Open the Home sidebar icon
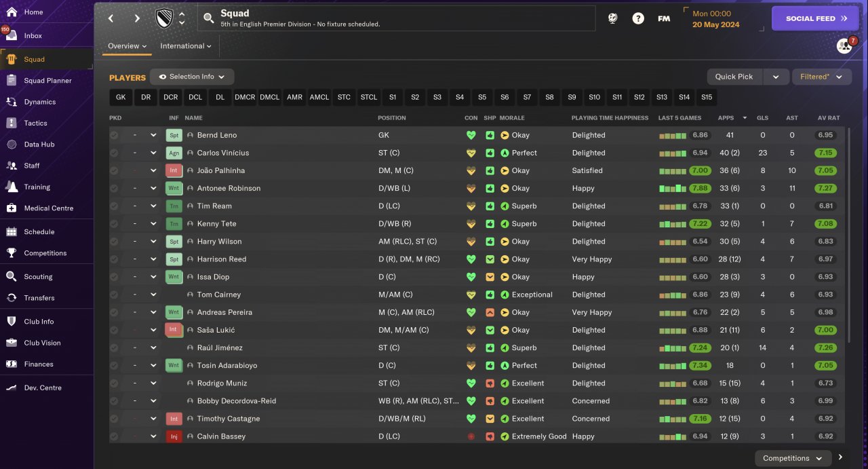The height and width of the screenshot is (469, 868). click(12, 12)
